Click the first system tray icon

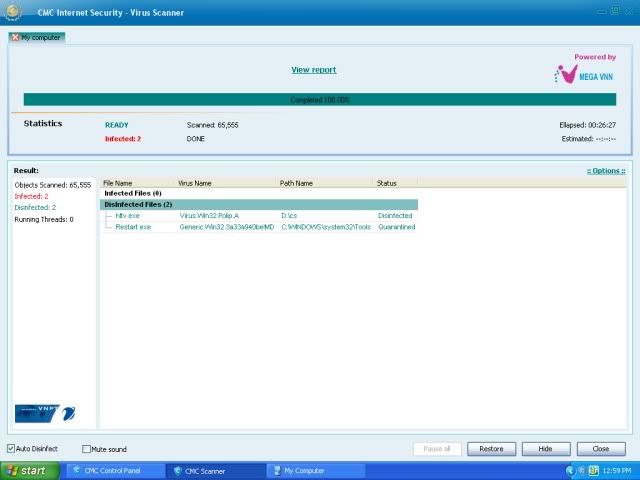pos(571,470)
